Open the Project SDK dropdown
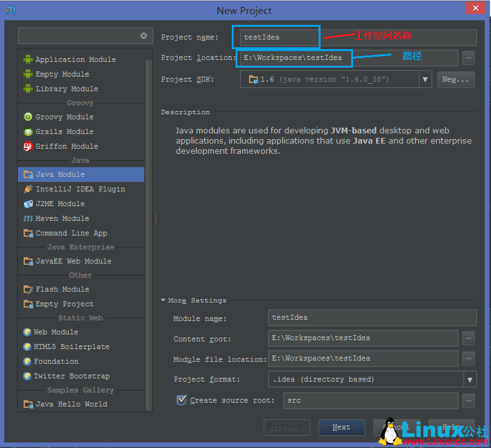This screenshot has height=448, width=491. tap(425, 79)
